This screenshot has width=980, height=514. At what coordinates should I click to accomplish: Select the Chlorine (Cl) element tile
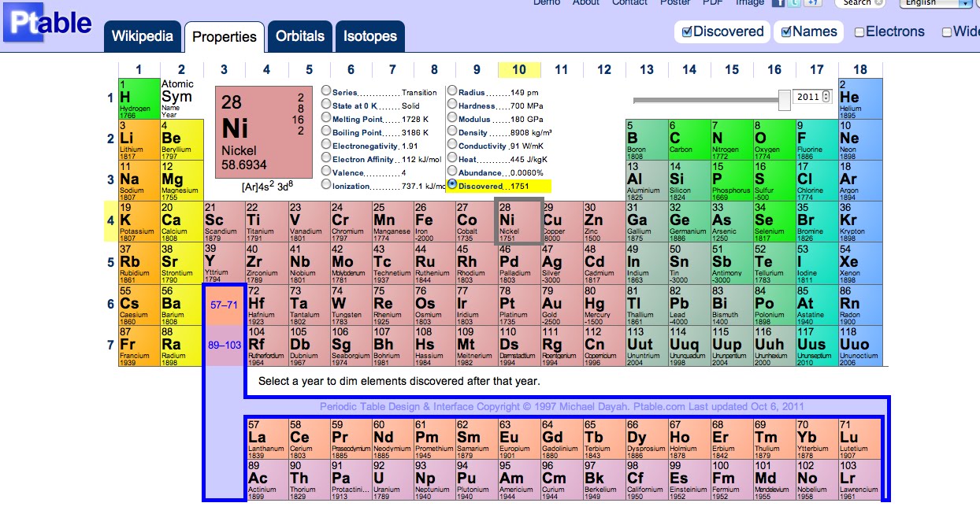pos(817,181)
